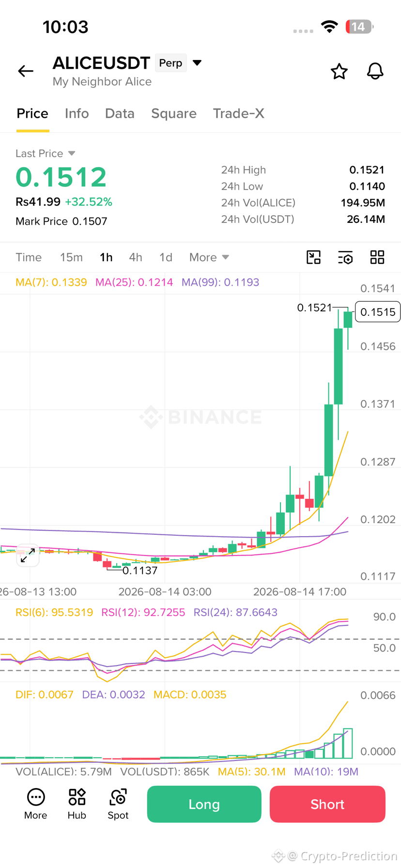Tap the MA(99): 0.1193 label
This screenshot has height=868, width=401.
point(220,282)
